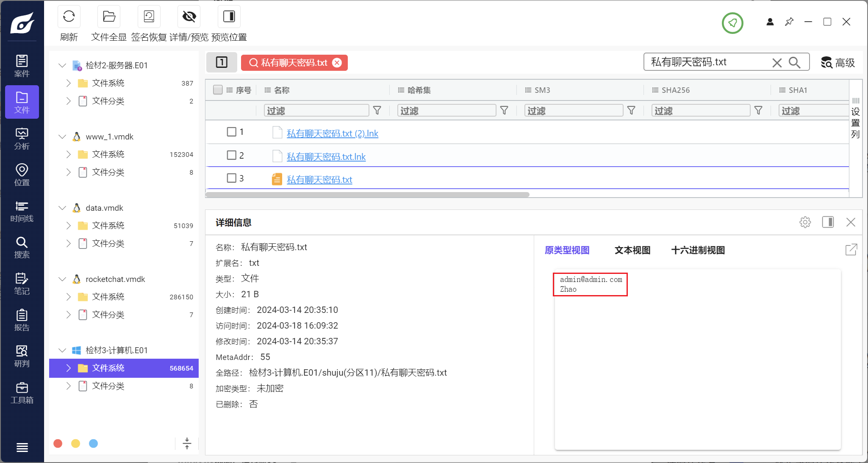Open the 搜索 sidebar section
868x463 pixels.
coord(22,247)
